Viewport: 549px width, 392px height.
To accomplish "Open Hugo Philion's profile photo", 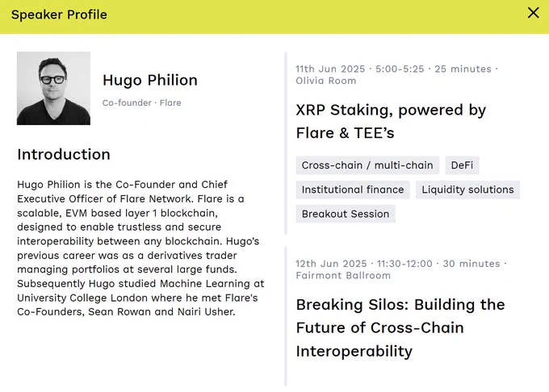I will click(53, 88).
